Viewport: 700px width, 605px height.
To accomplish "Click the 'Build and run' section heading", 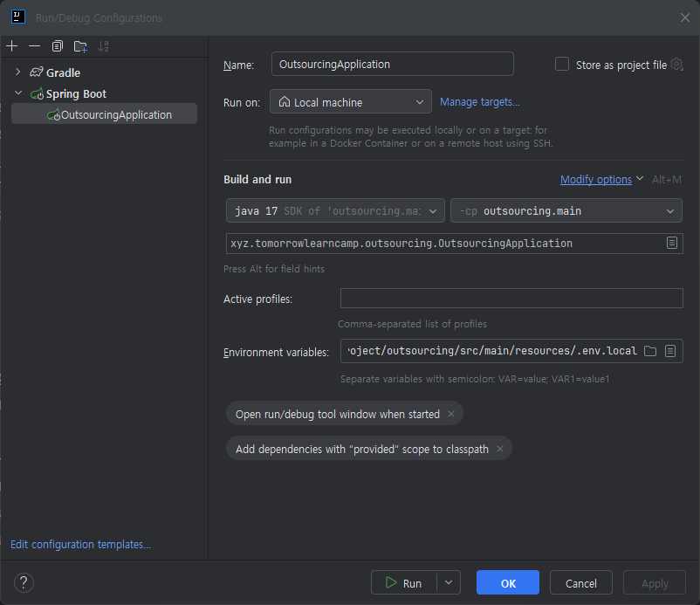I will pyautogui.click(x=257, y=179).
